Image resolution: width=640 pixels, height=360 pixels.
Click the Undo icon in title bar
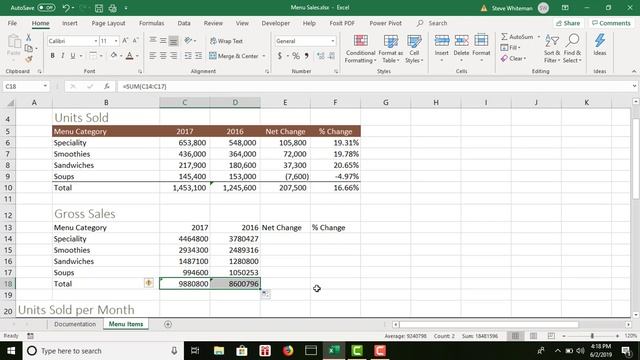tap(66, 8)
